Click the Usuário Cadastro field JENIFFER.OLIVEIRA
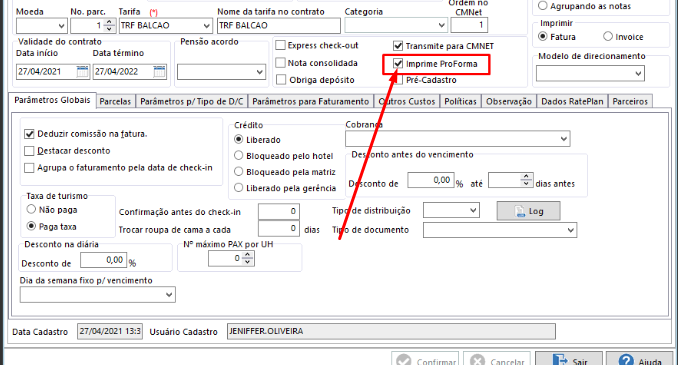The width and height of the screenshot is (678, 365). [x=391, y=332]
